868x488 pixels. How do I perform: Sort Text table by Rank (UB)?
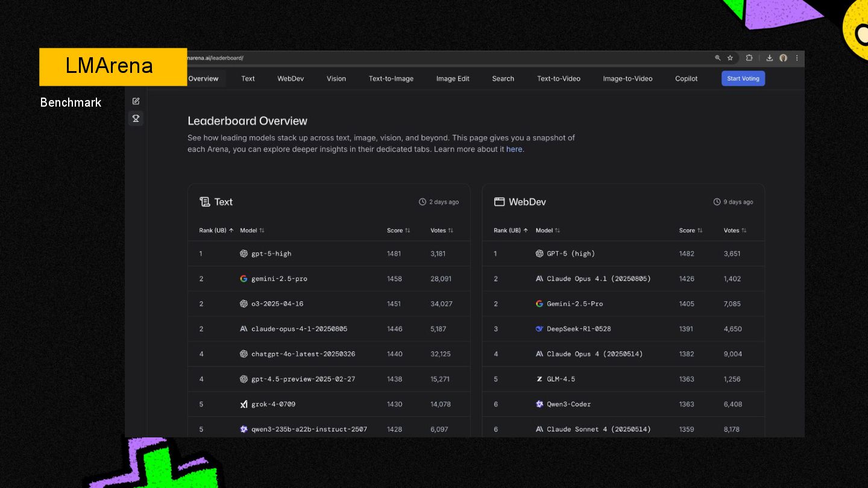point(216,230)
